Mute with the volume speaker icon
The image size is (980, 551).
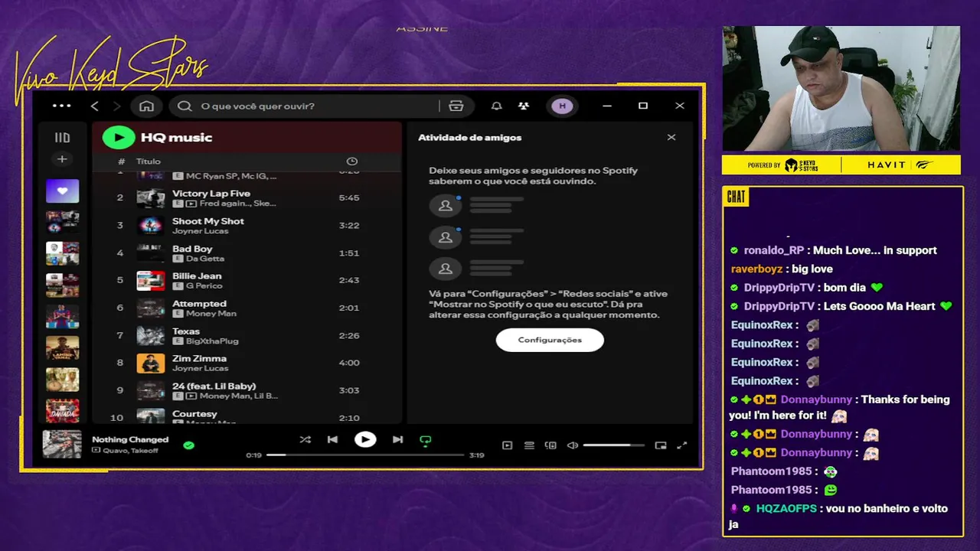pyautogui.click(x=573, y=445)
